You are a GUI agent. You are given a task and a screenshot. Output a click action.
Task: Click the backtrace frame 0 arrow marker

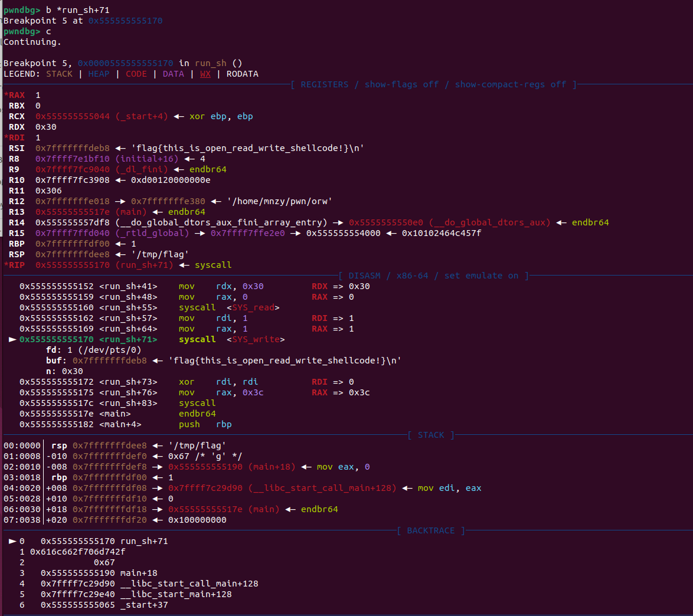(x=12, y=541)
